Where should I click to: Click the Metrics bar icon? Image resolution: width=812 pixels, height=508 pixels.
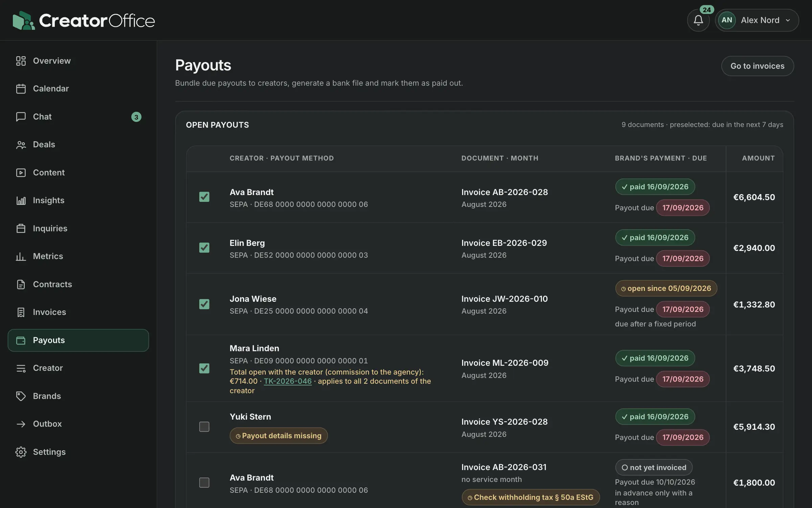click(x=21, y=256)
